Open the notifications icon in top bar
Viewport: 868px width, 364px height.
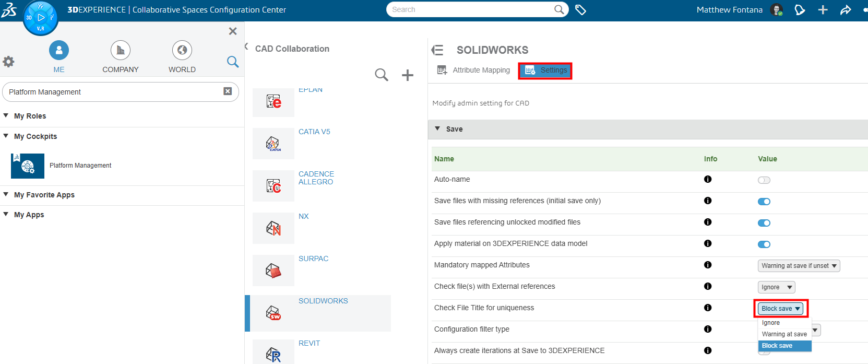coord(799,9)
